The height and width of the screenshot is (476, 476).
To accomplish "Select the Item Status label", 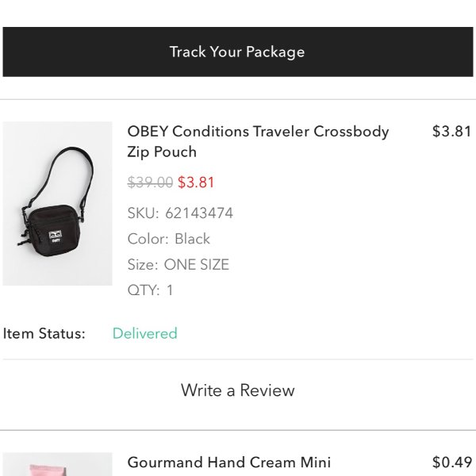I will (x=44, y=333).
